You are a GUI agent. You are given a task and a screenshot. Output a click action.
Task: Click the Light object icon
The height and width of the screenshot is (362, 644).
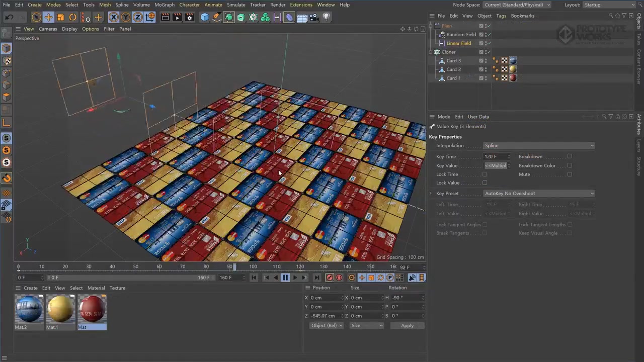click(327, 18)
